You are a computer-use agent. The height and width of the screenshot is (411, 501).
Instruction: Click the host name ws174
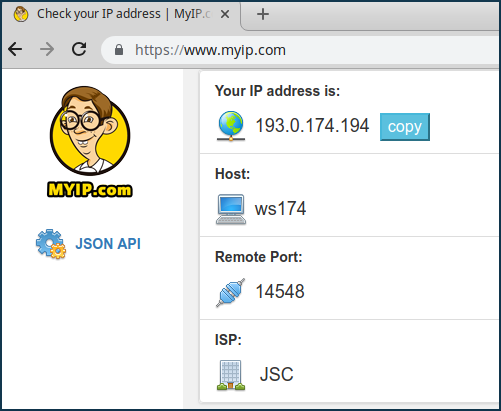[280, 209]
